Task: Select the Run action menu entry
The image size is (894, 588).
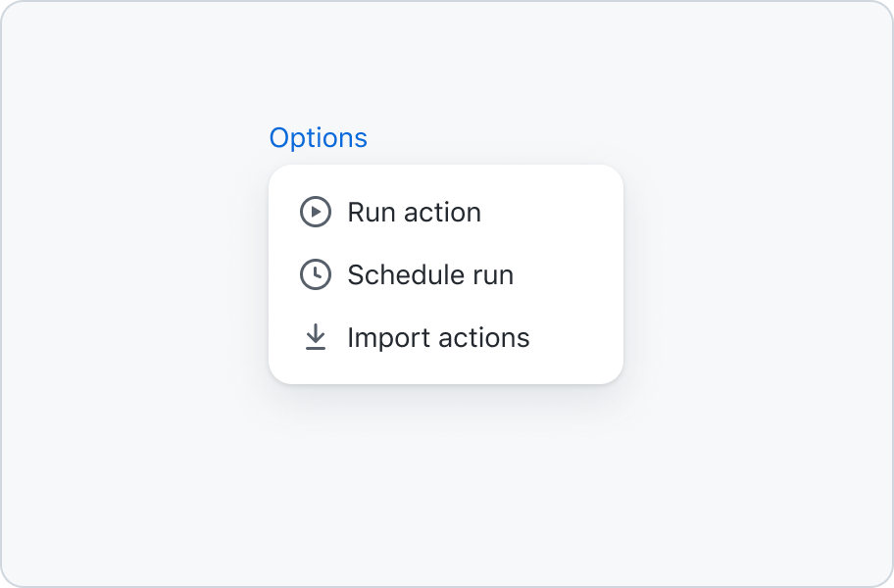Action: pos(446,212)
